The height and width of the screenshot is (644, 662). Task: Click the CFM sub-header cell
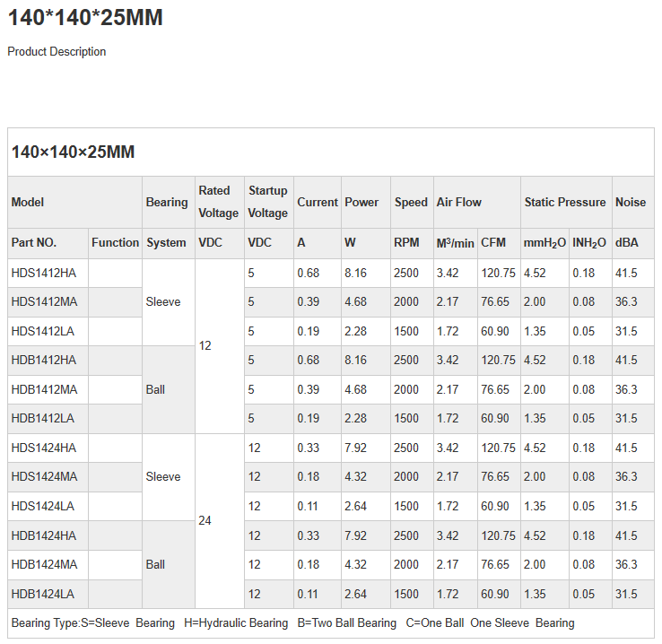(493, 243)
